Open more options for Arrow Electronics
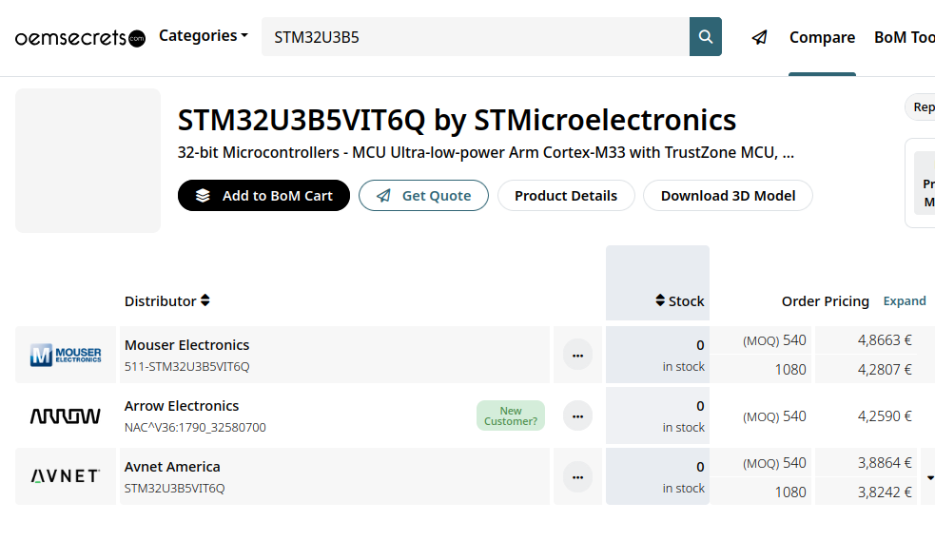This screenshot has height=560, width=935. [x=577, y=415]
